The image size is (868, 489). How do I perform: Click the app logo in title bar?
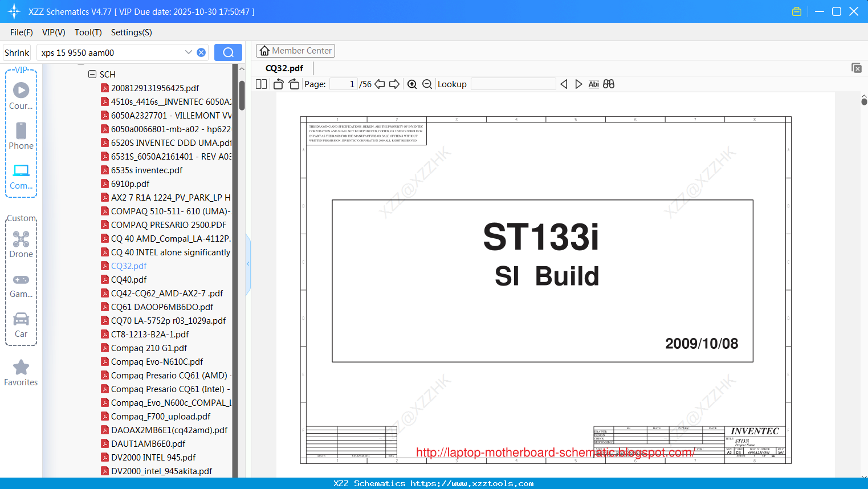coord(14,11)
